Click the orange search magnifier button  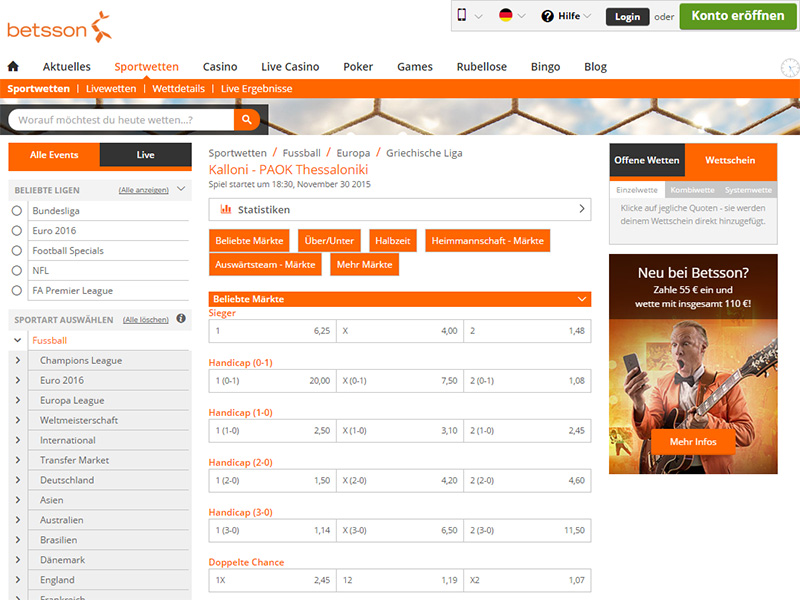pos(247,120)
